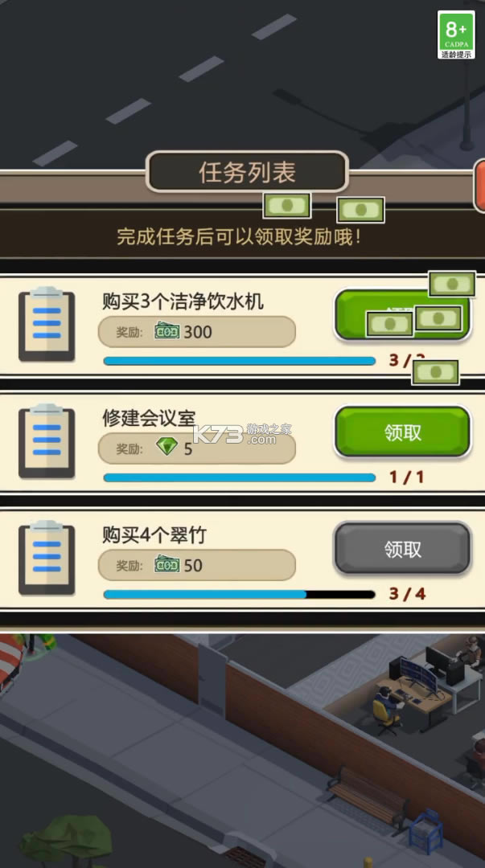
Task: Click the full progress bar showing 1 / 1
Action: [239, 477]
